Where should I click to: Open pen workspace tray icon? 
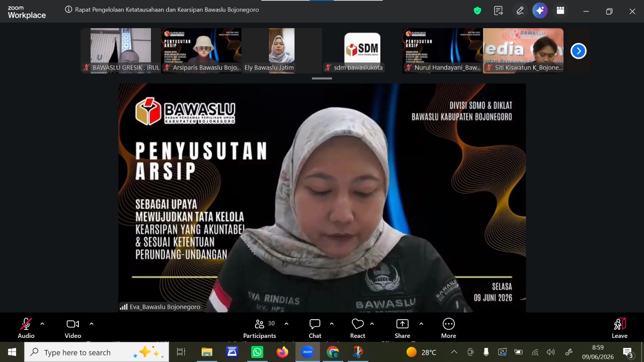tap(569, 352)
